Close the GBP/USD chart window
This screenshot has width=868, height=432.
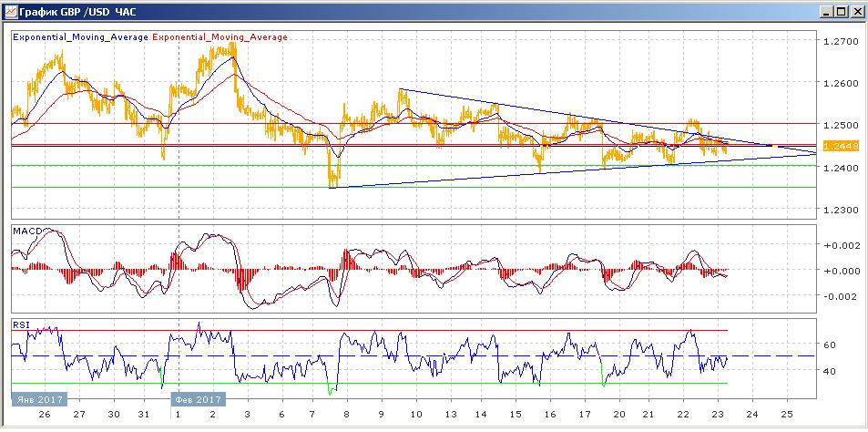pyautogui.click(x=856, y=12)
